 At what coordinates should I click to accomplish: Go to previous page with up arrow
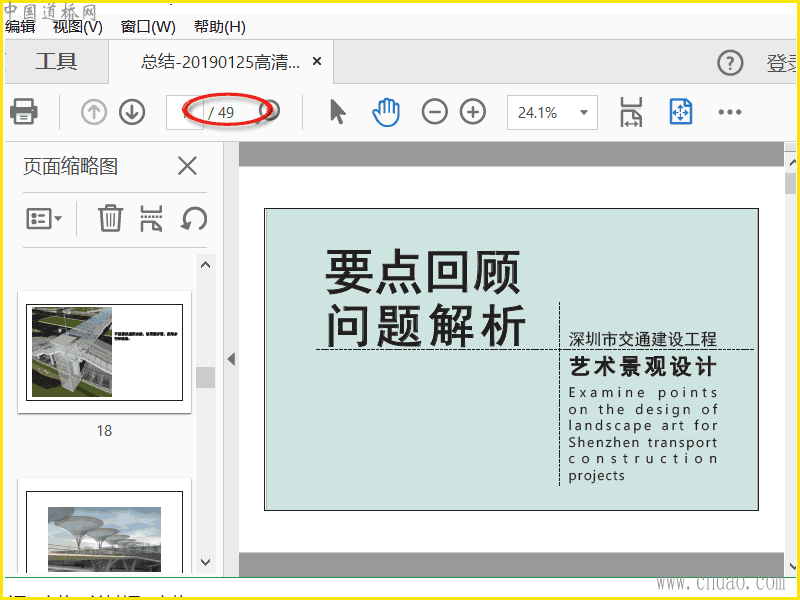[94, 112]
